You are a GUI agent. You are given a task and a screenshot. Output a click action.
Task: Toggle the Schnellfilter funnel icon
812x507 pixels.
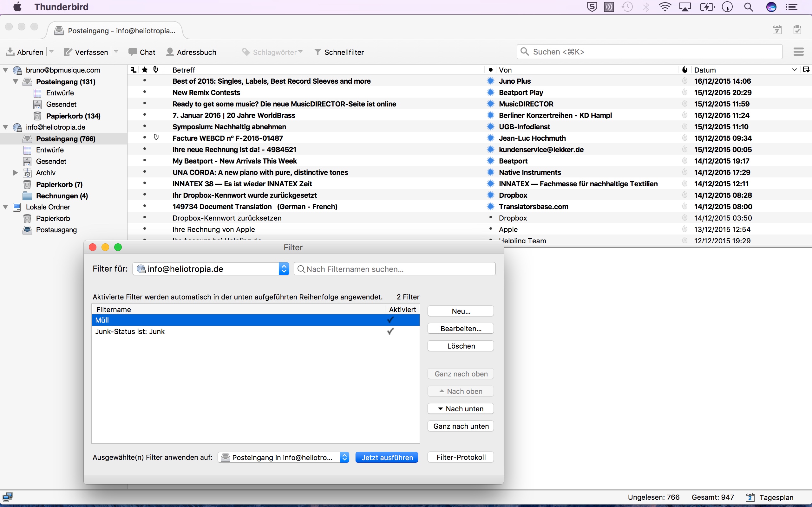click(318, 52)
